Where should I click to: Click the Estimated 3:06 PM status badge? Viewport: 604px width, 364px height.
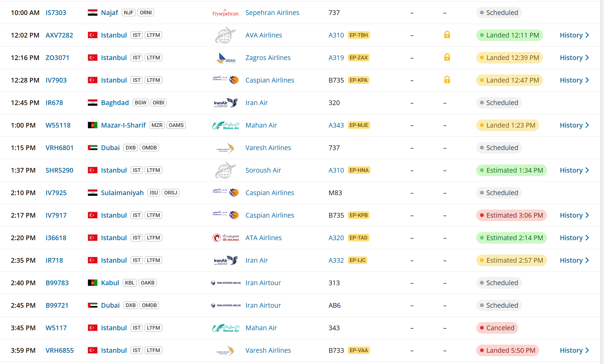click(x=511, y=215)
